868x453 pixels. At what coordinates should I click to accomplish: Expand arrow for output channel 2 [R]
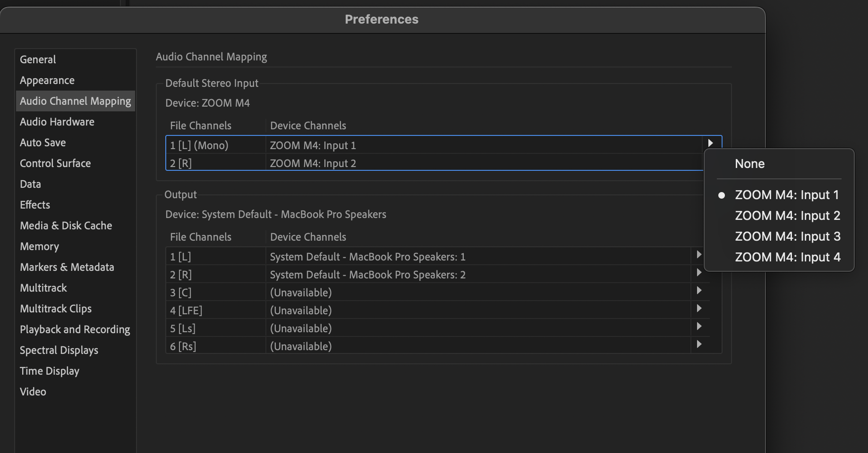click(699, 273)
